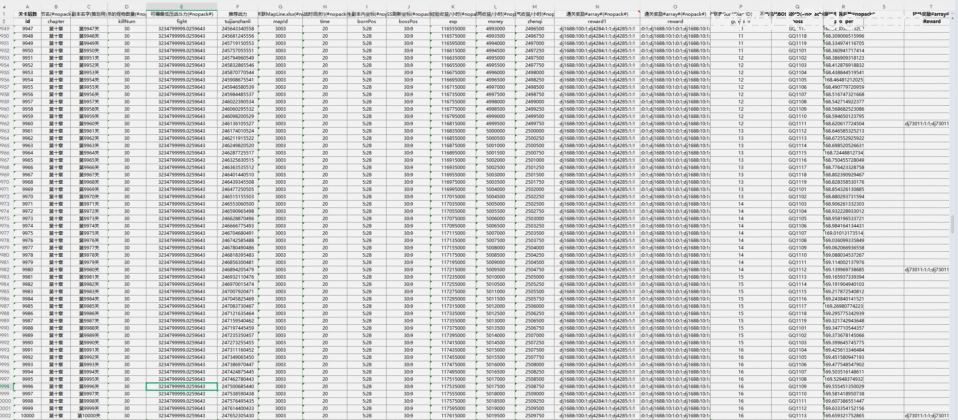This screenshot has height=420, width=958.
Task: Select the 'chapter' field name cell
Action: tap(57, 19)
